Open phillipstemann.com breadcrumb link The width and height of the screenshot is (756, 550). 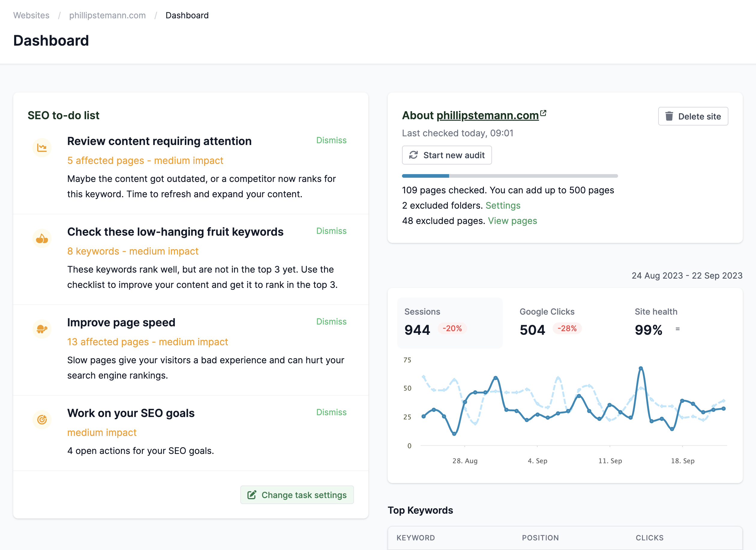[107, 15]
